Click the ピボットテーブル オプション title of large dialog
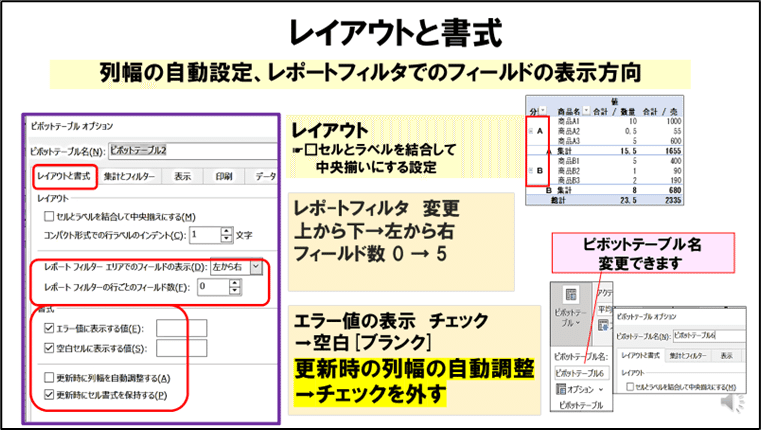This screenshot has width=761, height=430. (71, 126)
